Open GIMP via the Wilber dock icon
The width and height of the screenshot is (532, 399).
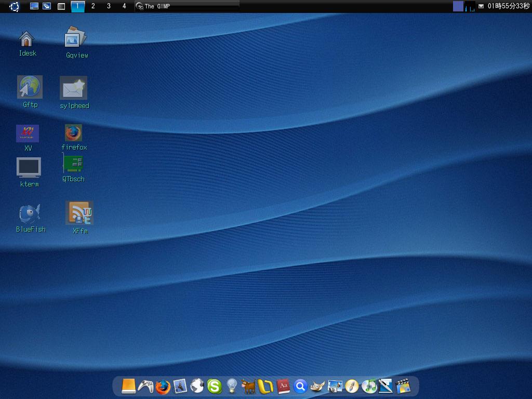pyautogui.click(x=318, y=386)
